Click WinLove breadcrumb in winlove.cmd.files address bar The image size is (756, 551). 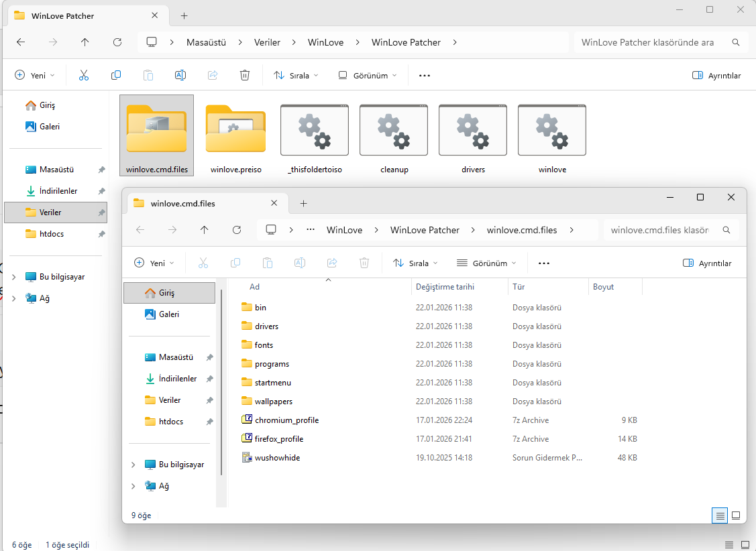(x=344, y=230)
